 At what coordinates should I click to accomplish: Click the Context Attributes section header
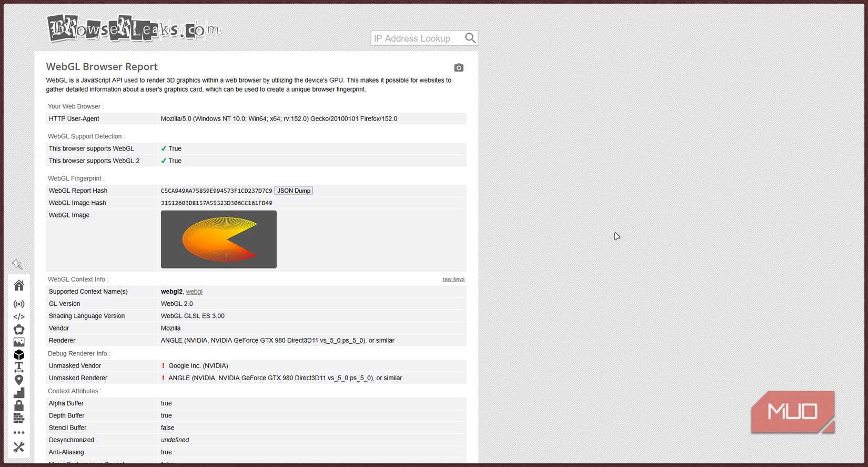[x=75, y=391]
